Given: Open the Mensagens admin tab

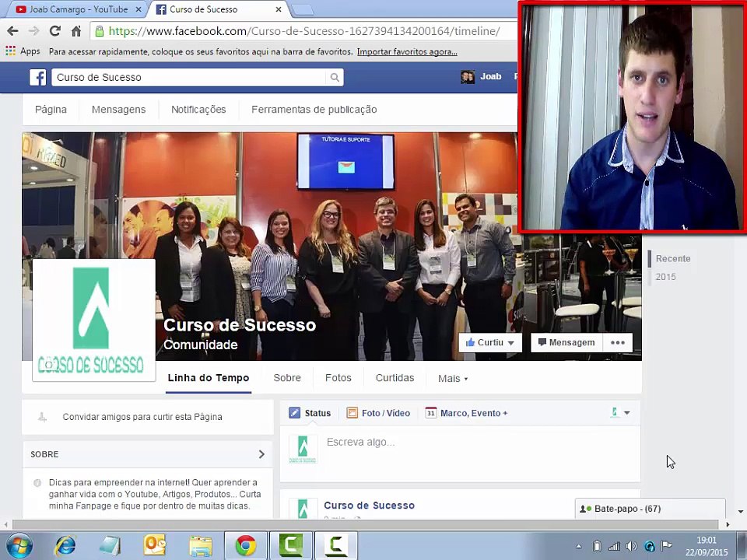Looking at the screenshot, I should coord(118,110).
